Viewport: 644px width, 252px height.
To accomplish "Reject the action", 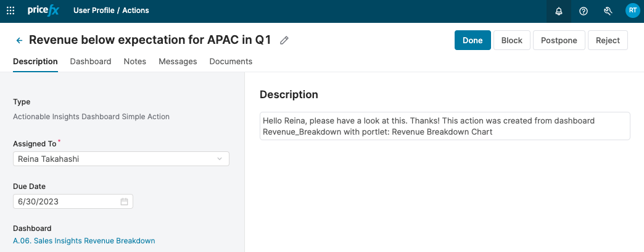I will point(608,40).
